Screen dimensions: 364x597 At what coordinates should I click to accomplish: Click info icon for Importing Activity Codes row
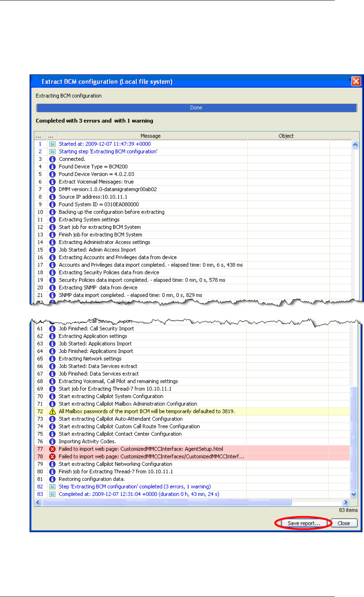point(52,442)
